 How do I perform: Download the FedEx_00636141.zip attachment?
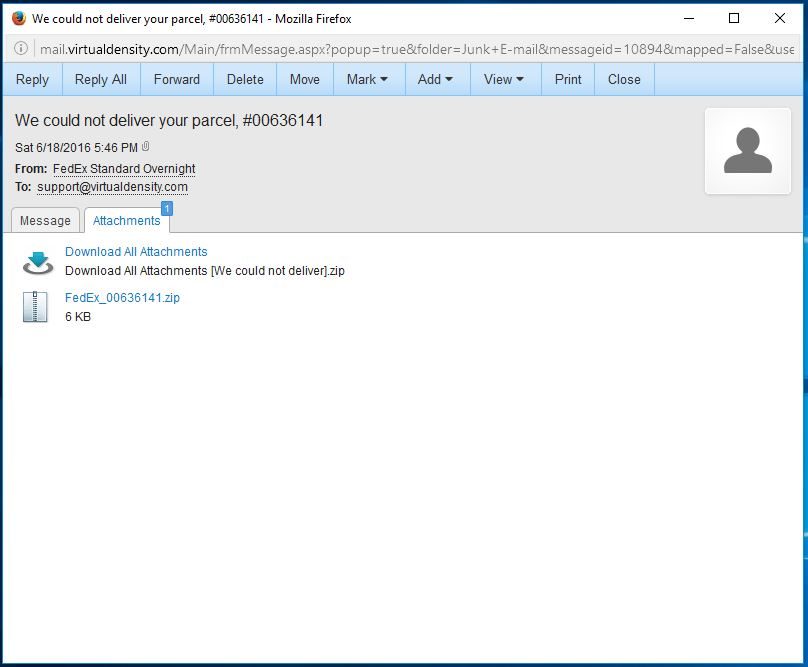coord(122,297)
